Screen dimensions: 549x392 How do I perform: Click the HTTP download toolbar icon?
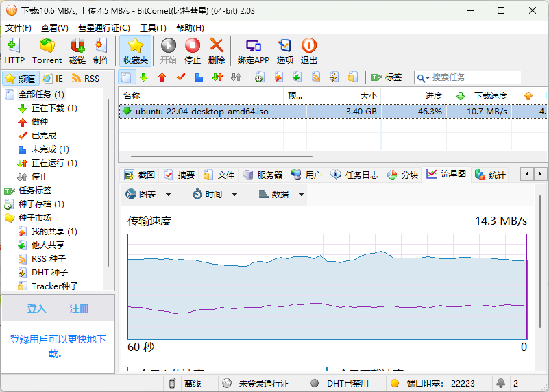pyautogui.click(x=14, y=51)
